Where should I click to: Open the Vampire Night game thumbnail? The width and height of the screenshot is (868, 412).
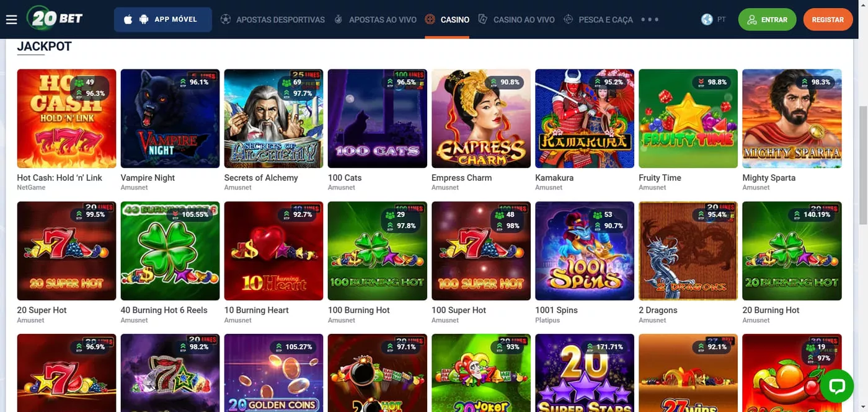click(x=170, y=118)
